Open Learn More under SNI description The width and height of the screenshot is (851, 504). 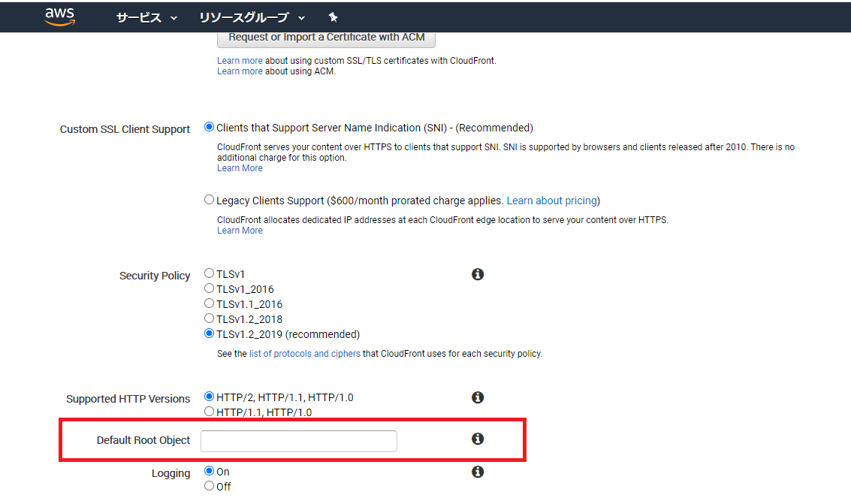click(x=240, y=168)
